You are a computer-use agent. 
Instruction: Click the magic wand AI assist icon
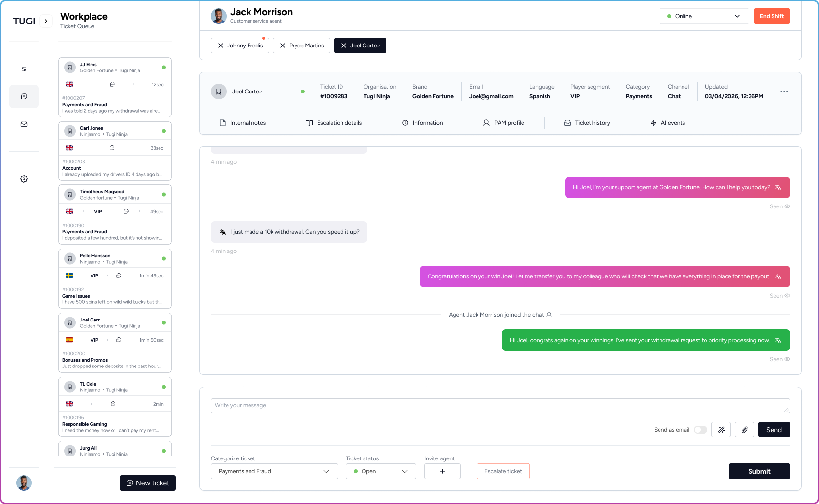[x=721, y=430]
